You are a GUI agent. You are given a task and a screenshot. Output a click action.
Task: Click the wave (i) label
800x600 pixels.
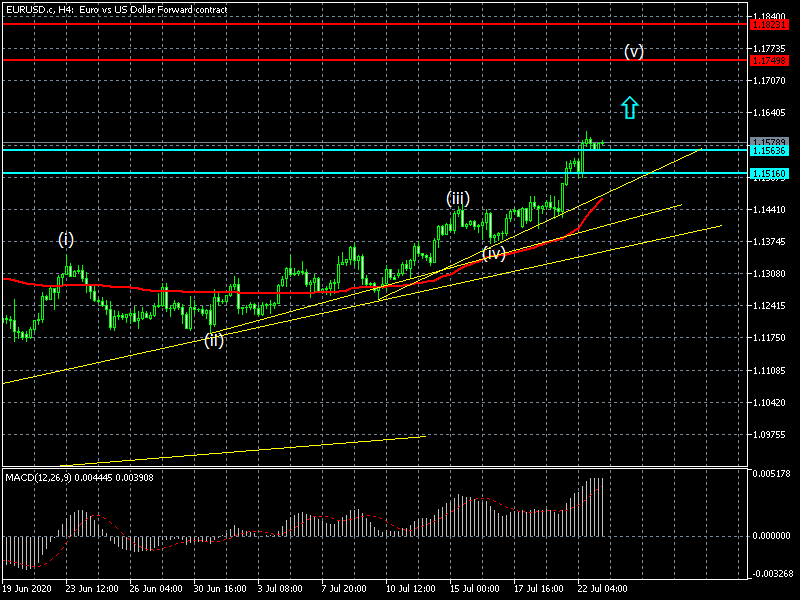coord(65,239)
